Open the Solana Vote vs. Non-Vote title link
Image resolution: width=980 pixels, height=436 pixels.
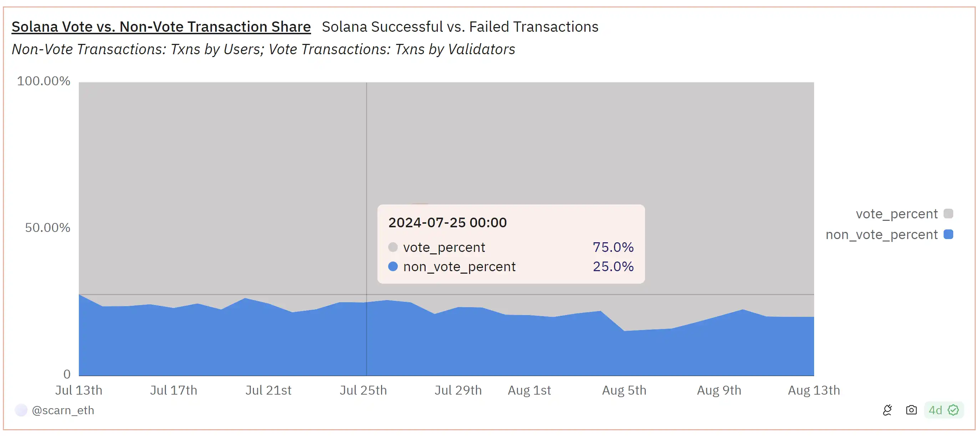coord(161,27)
